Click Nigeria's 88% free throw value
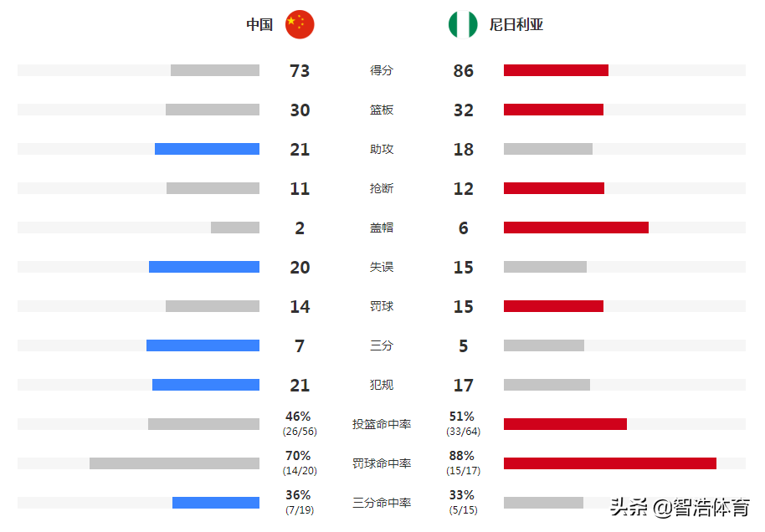 coord(461,455)
